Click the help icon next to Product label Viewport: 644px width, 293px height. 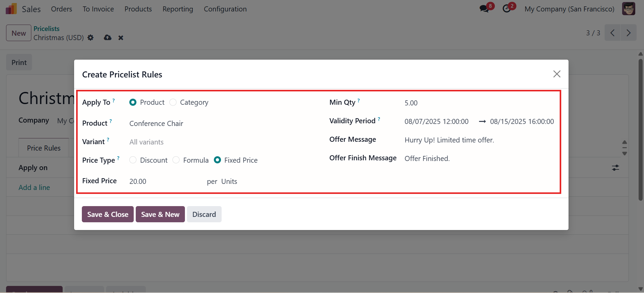110,121
